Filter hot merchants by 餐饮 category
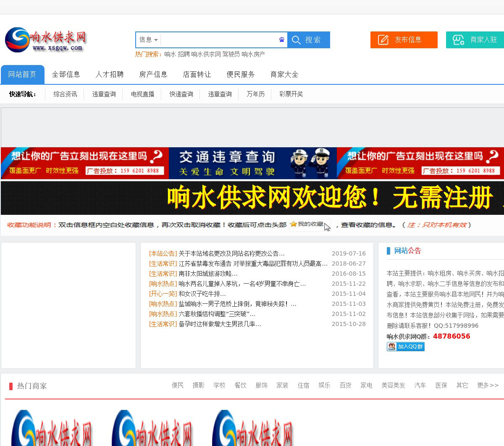 click(x=240, y=385)
